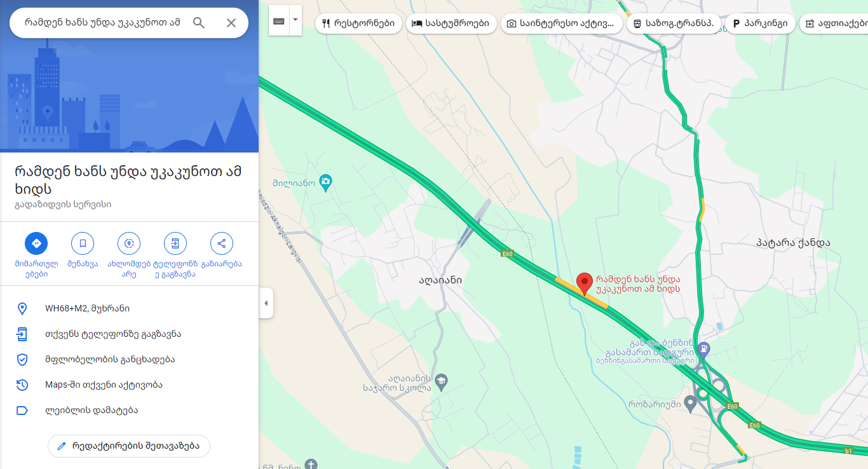Click the gas station icon on map

pos(703,348)
